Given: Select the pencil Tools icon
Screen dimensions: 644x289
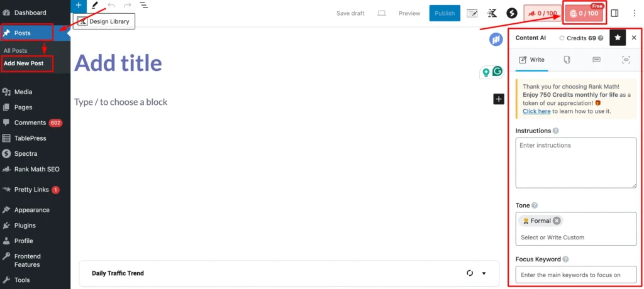Looking at the screenshot, I should pos(95,5).
